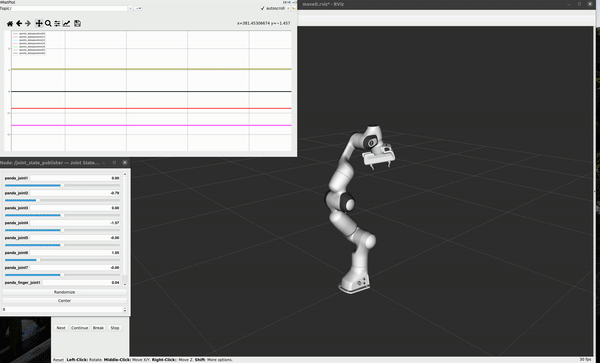
Task: Click panda_finger_joint1 value field showing 0.04
Action: pos(81,283)
